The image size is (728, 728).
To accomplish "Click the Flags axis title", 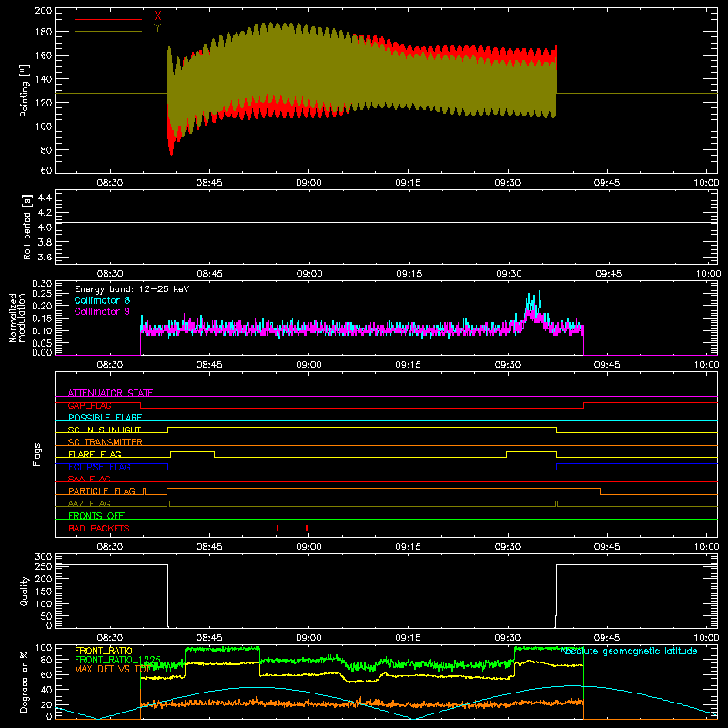I will (36, 454).
